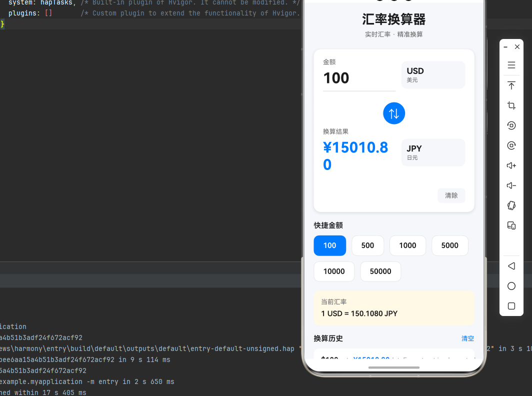Minimize the emulator toolbar panel
This screenshot has height=396, width=532.
(505, 47)
